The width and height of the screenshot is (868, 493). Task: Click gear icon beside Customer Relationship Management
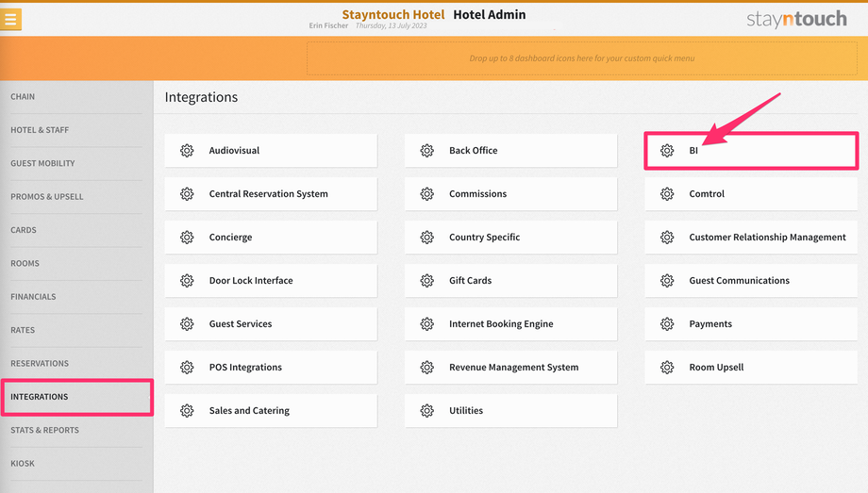[x=667, y=238]
